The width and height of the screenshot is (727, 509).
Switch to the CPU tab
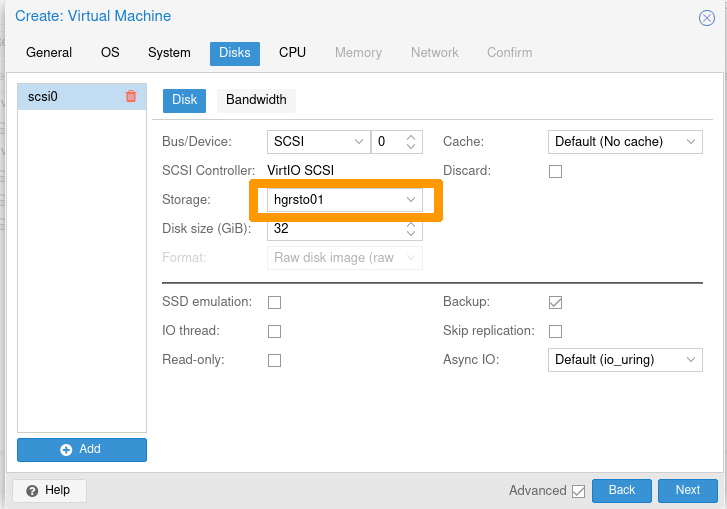pyautogui.click(x=292, y=52)
